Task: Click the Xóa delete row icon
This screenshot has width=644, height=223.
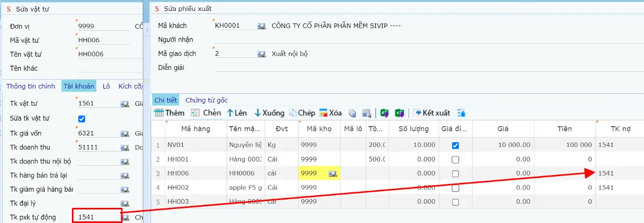Action: (x=324, y=113)
